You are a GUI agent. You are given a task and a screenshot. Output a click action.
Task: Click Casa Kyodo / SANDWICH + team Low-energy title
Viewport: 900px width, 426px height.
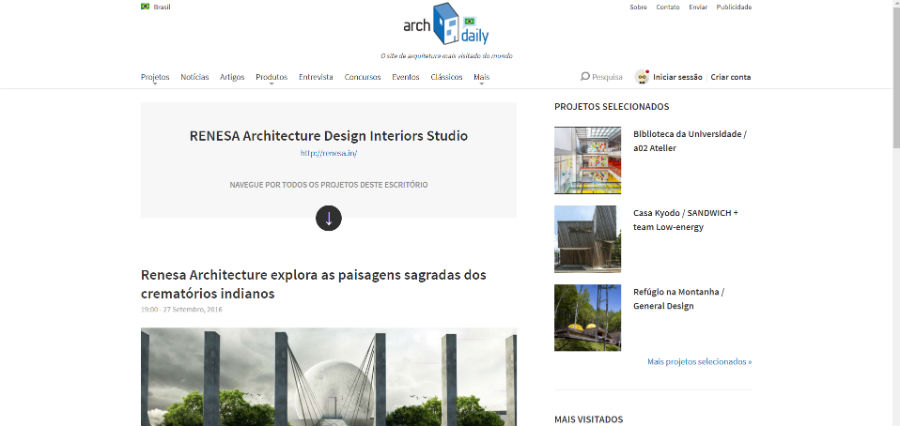click(686, 219)
